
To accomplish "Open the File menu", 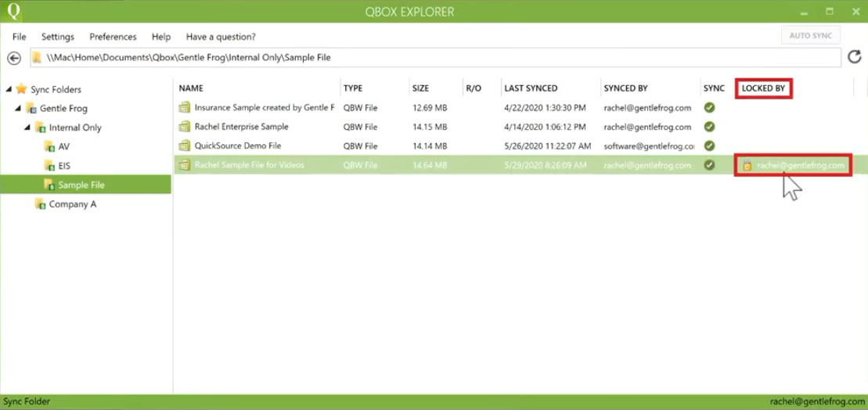I will click(20, 37).
